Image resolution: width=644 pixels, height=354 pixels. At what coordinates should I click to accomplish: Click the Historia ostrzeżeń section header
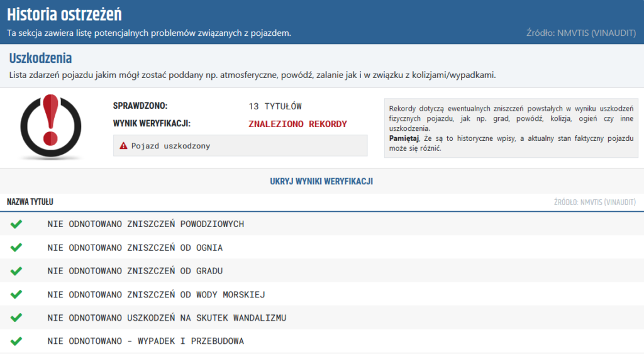(65, 14)
